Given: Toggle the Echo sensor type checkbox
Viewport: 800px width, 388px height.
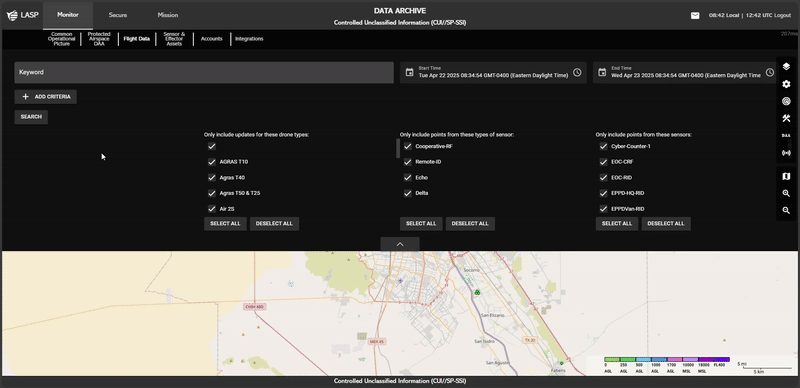Looking at the screenshot, I should 408,178.
